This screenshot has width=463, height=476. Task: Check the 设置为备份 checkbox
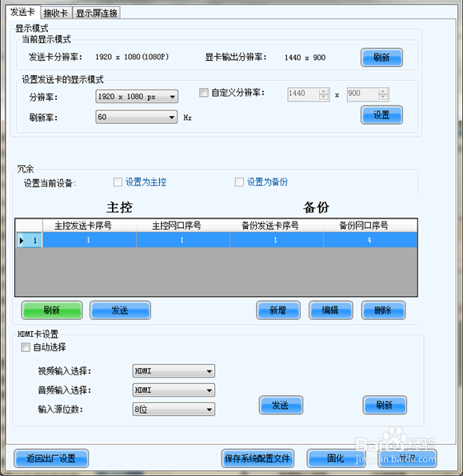(x=239, y=182)
